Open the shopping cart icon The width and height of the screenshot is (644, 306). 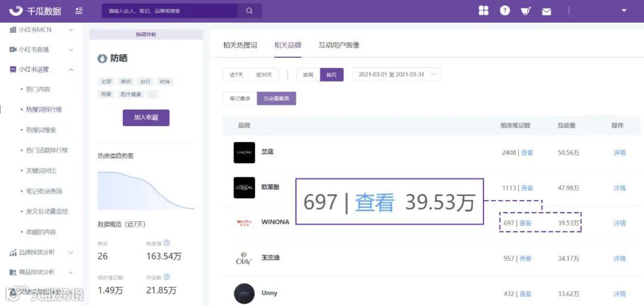click(x=525, y=11)
